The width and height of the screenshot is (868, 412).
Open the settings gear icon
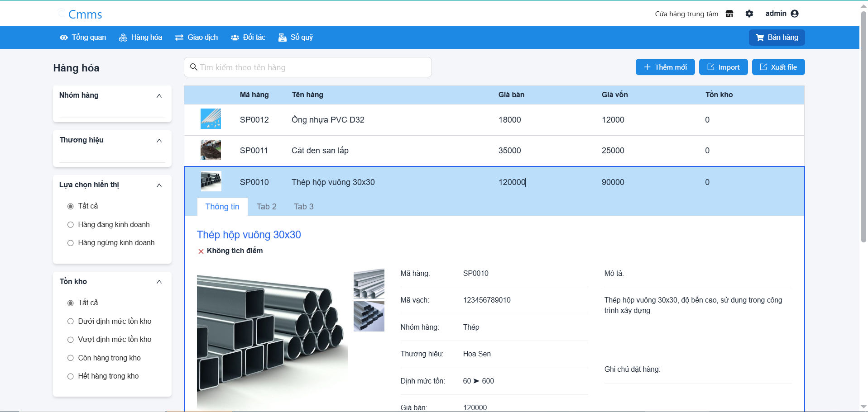[x=749, y=14]
